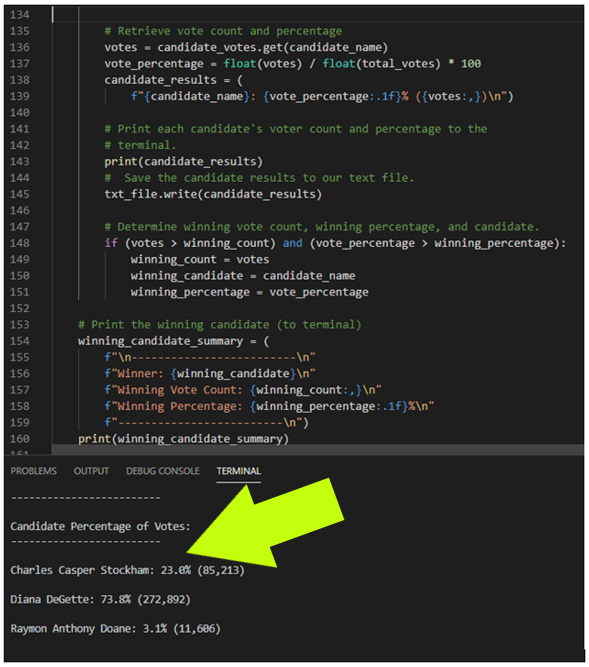This screenshot has height=667, width=589.
Task: Click the horizontal scrollbar below the editor
Action: coord(318,450)
